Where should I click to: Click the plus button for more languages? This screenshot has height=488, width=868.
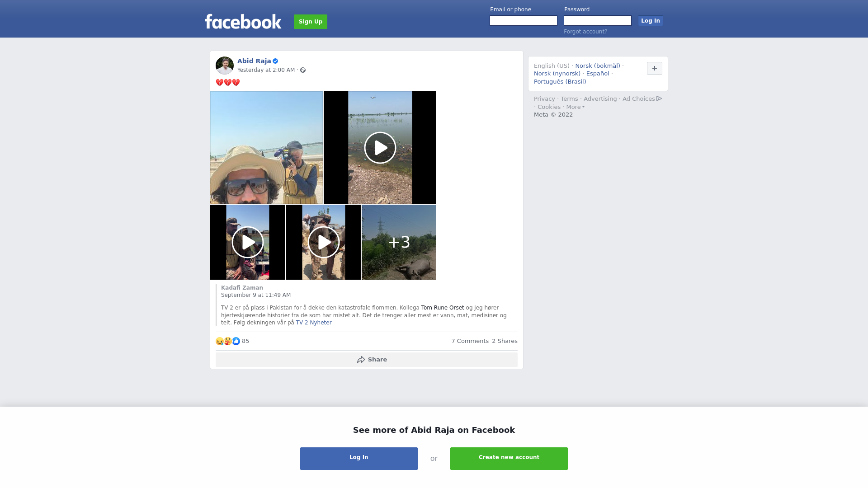click(x=654, y=68)
